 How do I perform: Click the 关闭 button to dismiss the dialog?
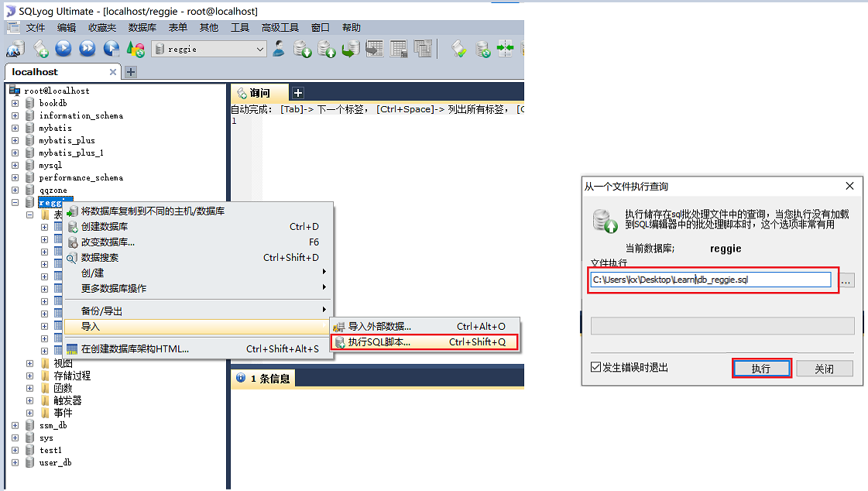click(x=824, y=369)
